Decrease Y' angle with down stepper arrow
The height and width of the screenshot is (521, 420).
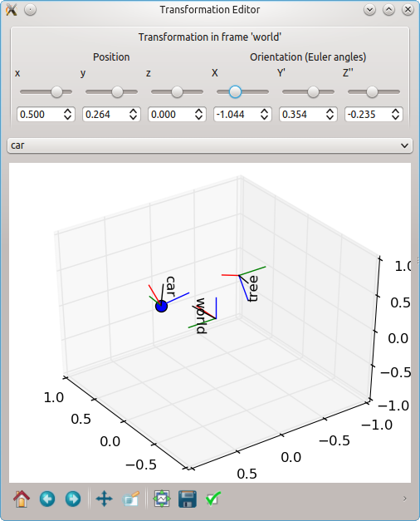coord(330,118)
